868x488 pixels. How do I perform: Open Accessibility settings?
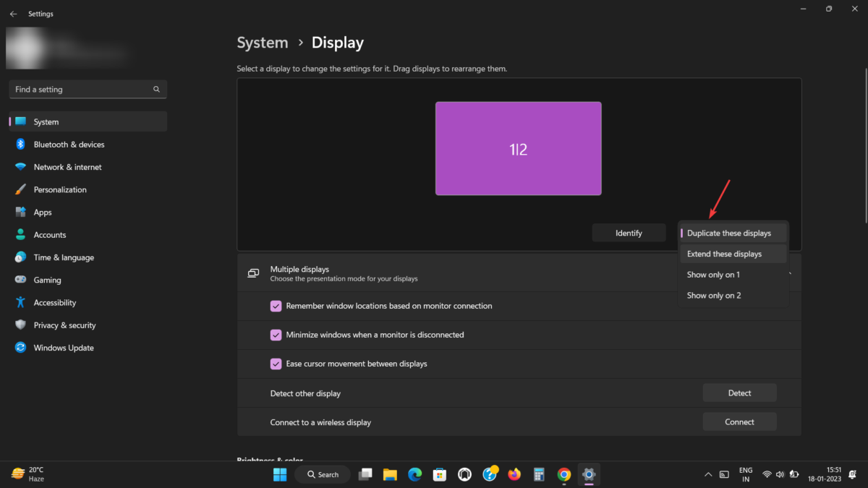[57, 302]
